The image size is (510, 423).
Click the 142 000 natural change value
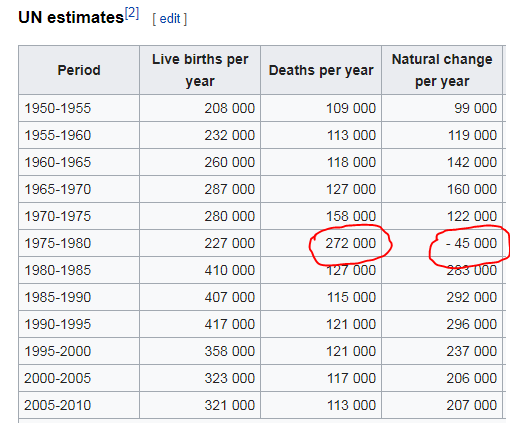coord(472,162)
